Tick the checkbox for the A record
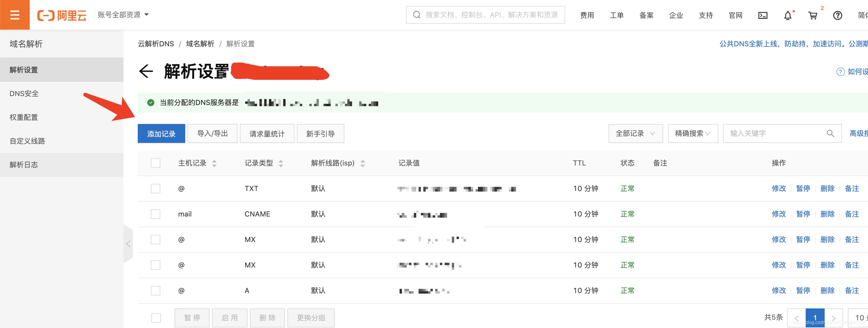 click(x=155, y=291)
